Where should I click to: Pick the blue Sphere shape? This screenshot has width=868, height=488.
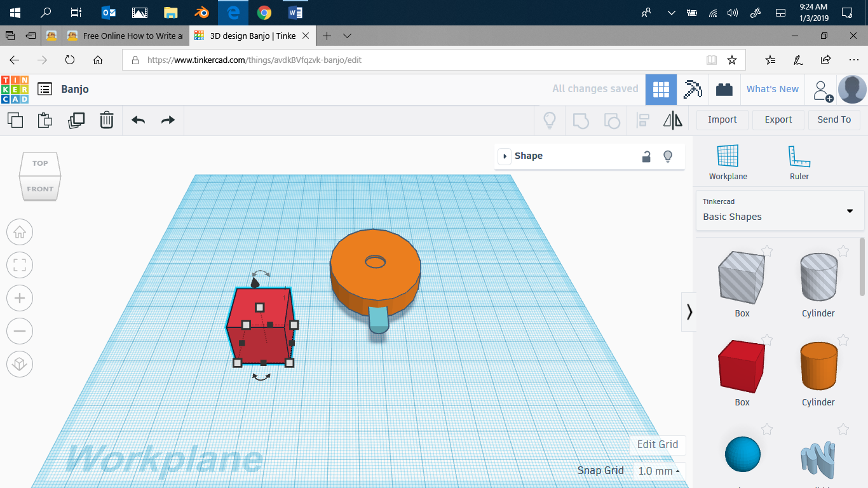pos(742,454)
